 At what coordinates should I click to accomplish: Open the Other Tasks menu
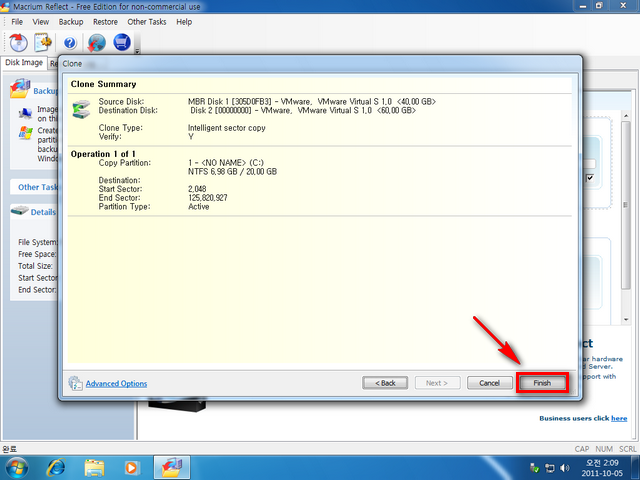pyautogui.click(x=147, y=22)
